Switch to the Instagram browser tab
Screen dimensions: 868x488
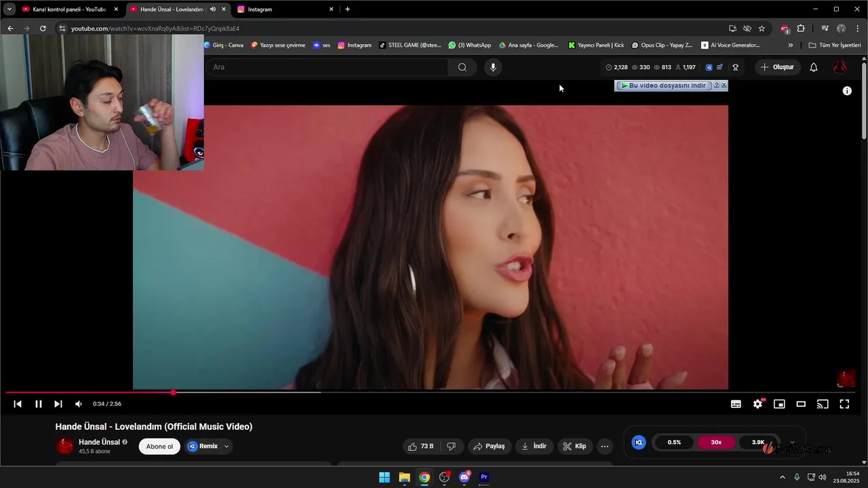285,9
